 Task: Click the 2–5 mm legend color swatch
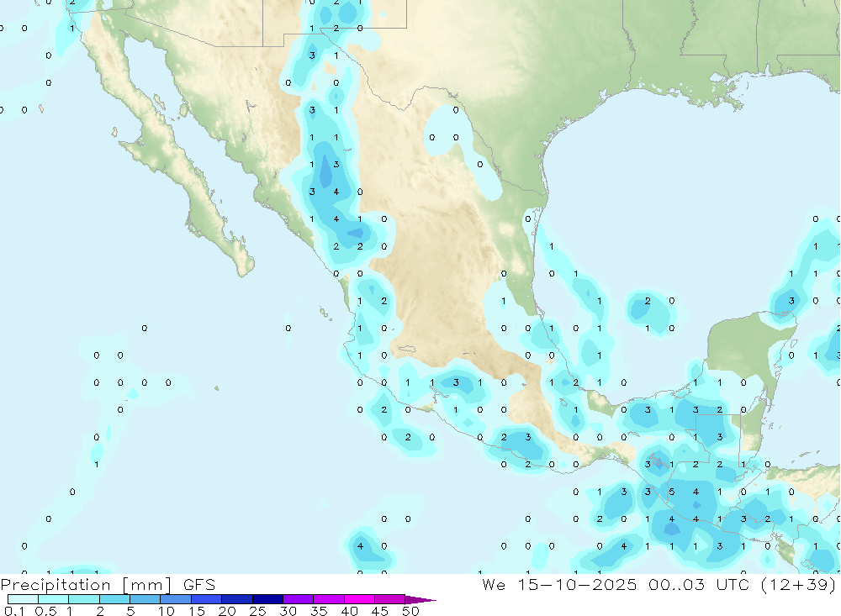coord(114,599)
